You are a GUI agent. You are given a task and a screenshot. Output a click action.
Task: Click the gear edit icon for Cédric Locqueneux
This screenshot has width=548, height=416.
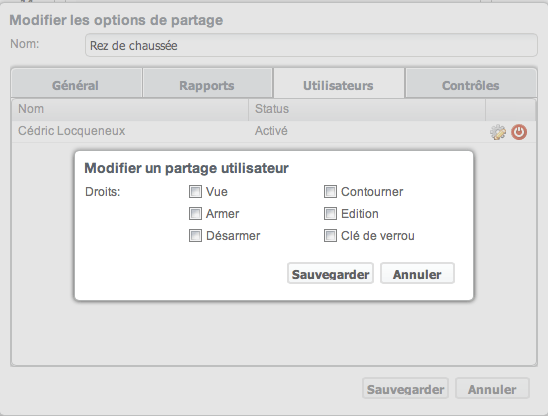tap(498, 132)
